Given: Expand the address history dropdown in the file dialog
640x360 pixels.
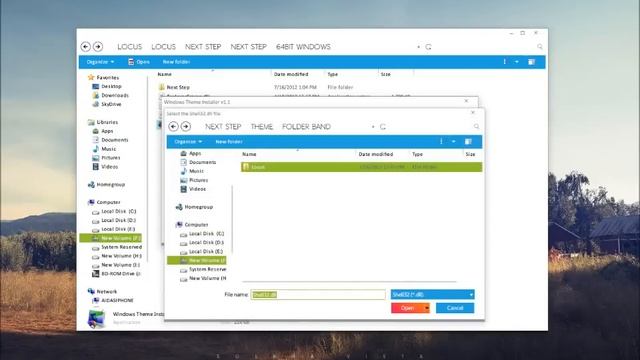Looking at the screenshot, I should 373,127.
